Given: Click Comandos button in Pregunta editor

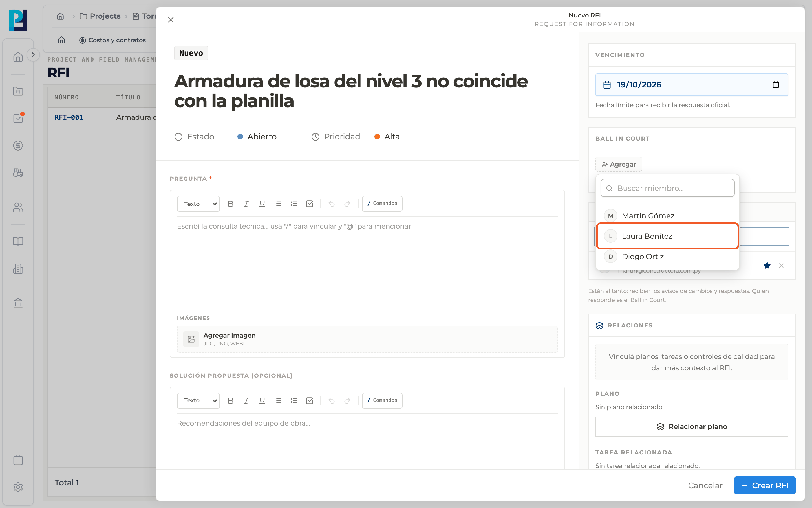Looking at the screenshot, I should (382, 203).
